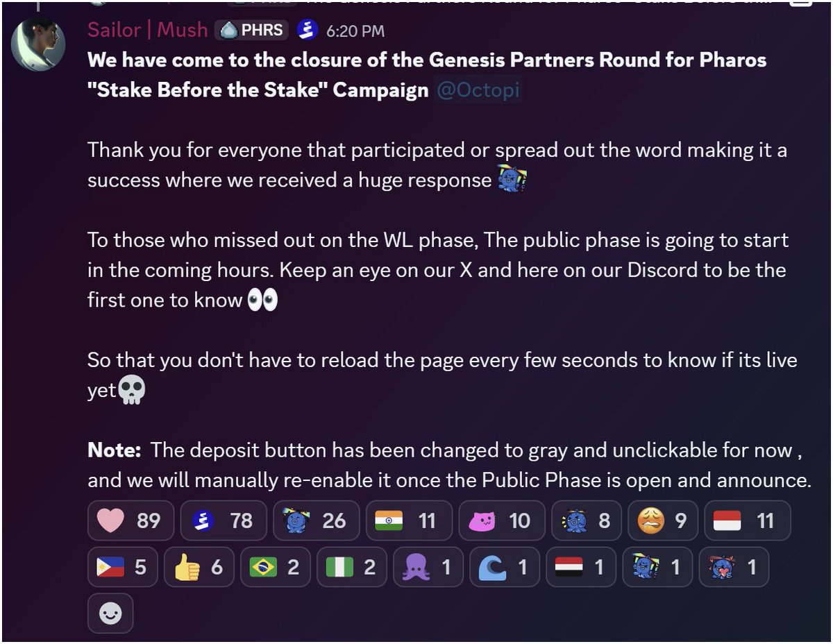Toggle the pink heart reaction with 89
833x644 pixels.
(130, 520)
